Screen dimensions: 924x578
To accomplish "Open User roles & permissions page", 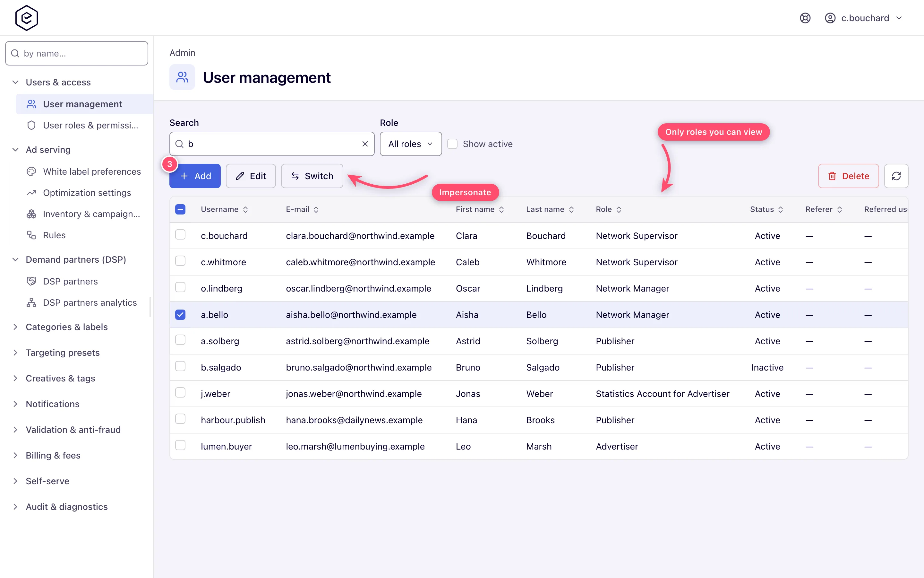I will point(84,125).
